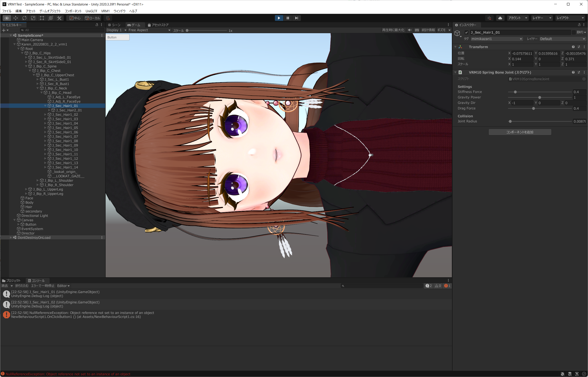This screenshot has width=588, height=377.
Task: Click the Unity cloud services icon
Action: coord(500,18)
